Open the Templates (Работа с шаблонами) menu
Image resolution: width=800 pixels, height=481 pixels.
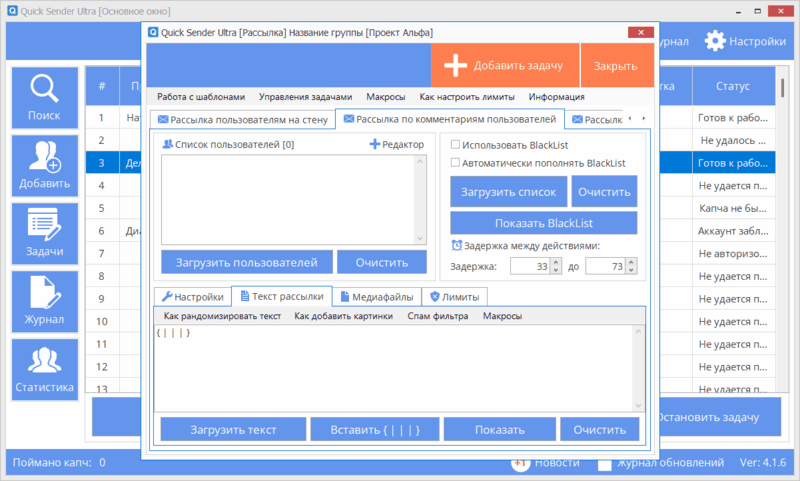point(200,97)
